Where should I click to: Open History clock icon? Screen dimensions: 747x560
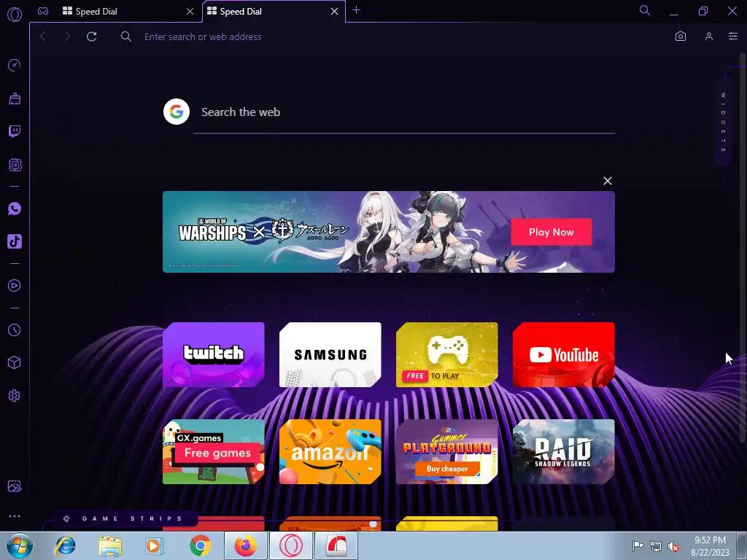click(x=15, y=330)
